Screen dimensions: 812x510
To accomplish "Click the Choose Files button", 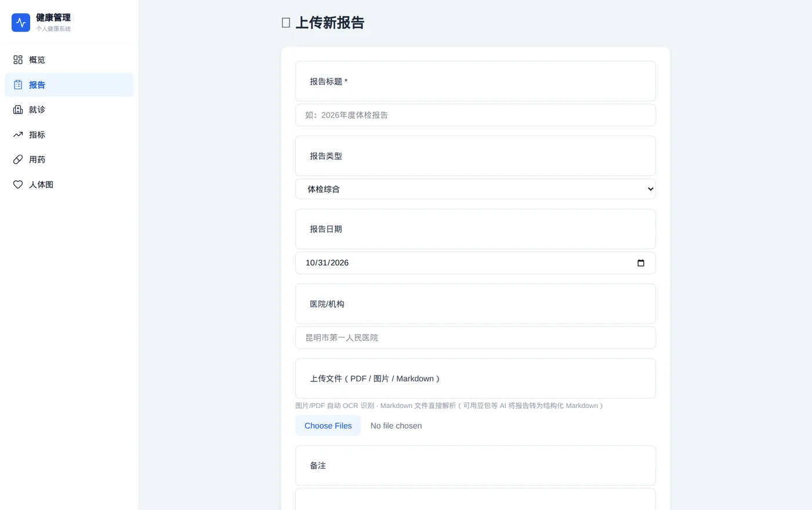I will pyautogui.click(x=328, y=425).
